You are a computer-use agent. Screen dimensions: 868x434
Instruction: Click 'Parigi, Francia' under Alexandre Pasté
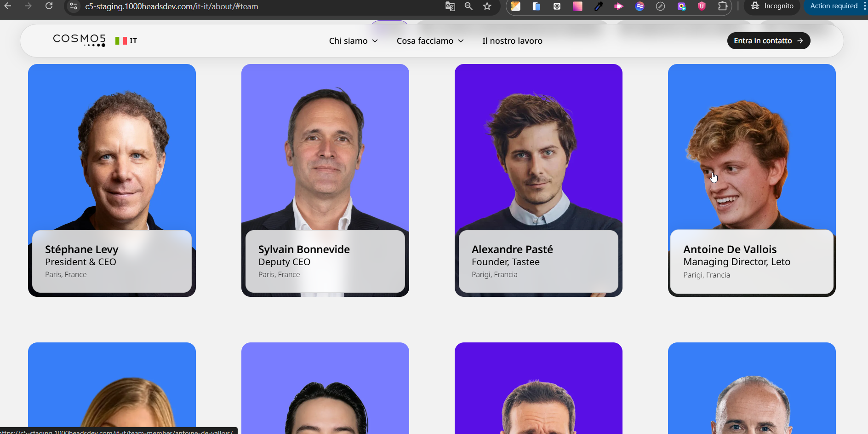click(x=495, y=275)
